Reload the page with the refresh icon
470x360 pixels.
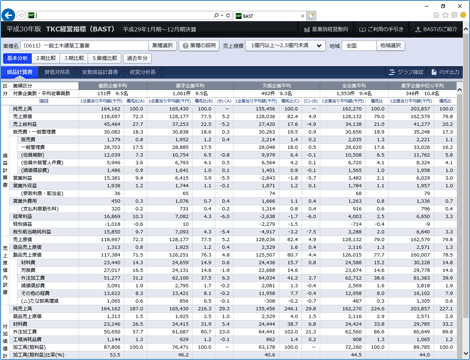click(x=228, y=15)
